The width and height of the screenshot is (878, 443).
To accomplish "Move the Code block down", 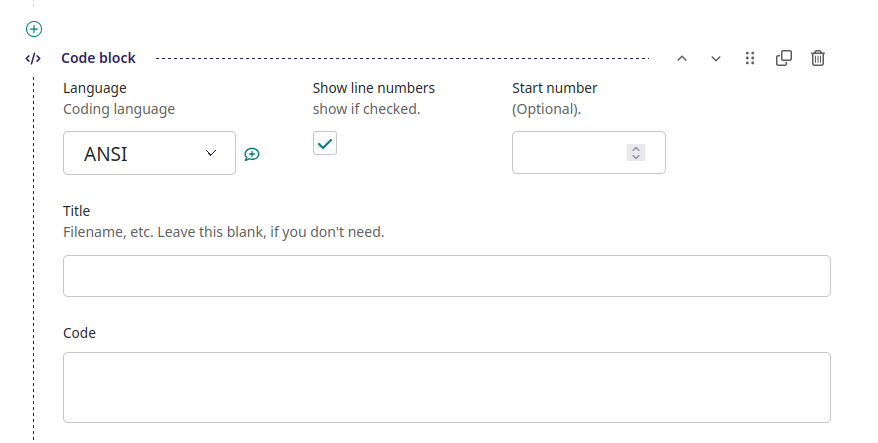I will (716, 58).
